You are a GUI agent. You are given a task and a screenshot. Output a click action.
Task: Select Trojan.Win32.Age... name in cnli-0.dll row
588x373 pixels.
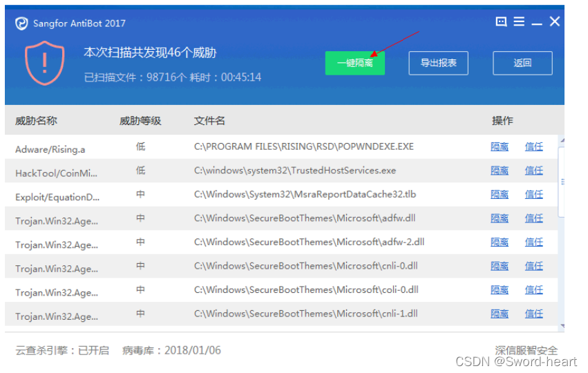point(57,269)
